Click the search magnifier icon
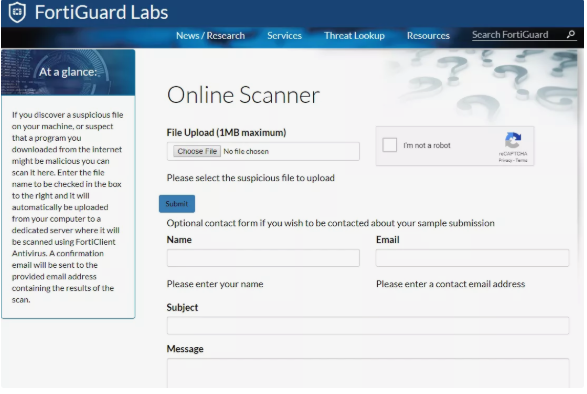This screenshot has height=394, width=587. point(570,35)
